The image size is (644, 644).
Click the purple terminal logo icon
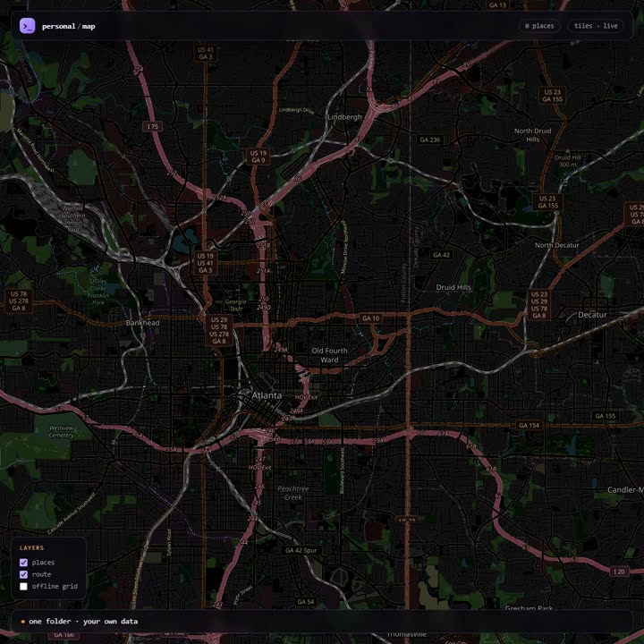(x=27, y=26)
